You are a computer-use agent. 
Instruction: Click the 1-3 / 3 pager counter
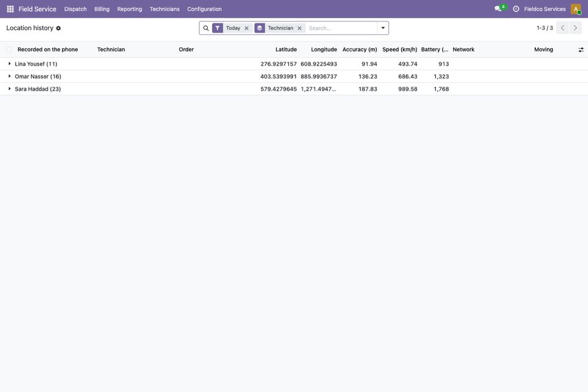[545, 28]
